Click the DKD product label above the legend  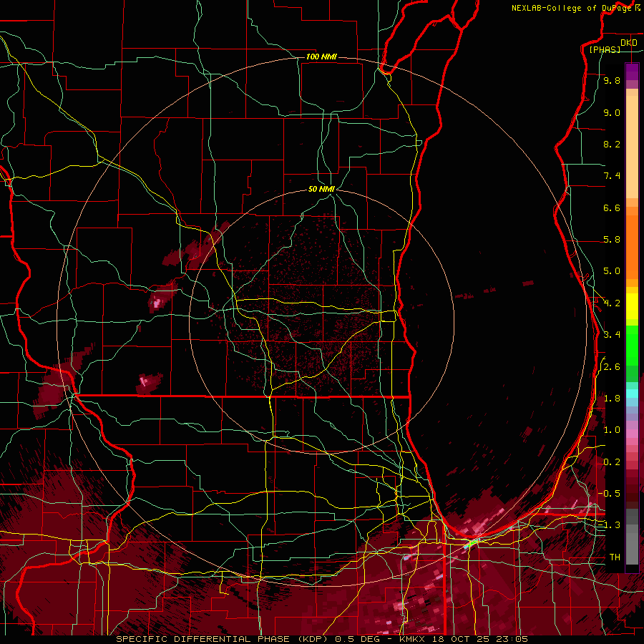(629, 43)
